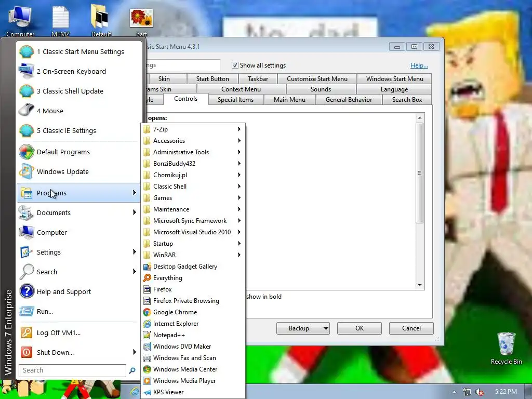Image resolution: width=532 pixels, height=399 pixels.
Task: Open Classic Start Menu Settings shell icon
Action: tap(26, 51)
